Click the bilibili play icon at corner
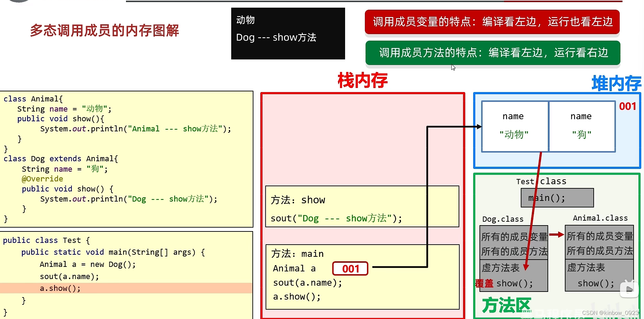Screen dimensions: 644x319 629,289
